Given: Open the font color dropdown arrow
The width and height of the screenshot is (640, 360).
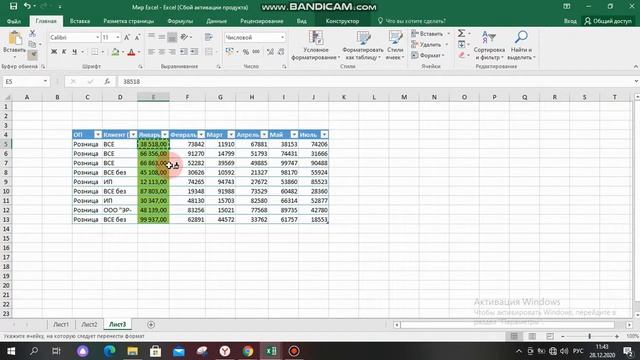Looking at the screenshot, I should (x=139, y=52).
